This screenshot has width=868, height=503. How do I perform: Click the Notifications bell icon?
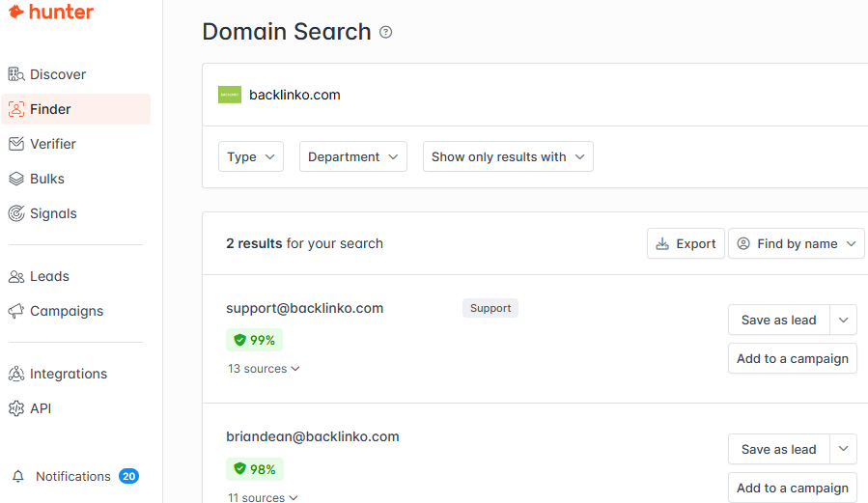18,476
